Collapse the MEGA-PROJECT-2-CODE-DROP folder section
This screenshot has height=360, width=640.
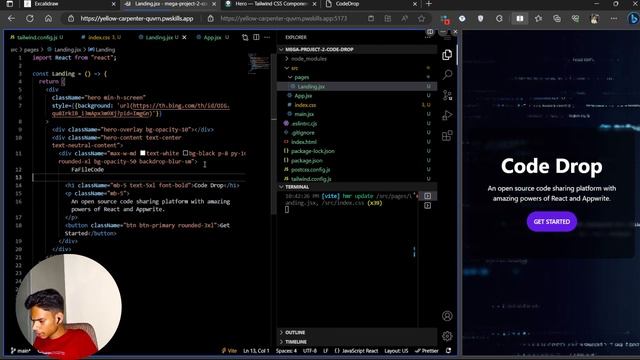(x=357, y=49)
